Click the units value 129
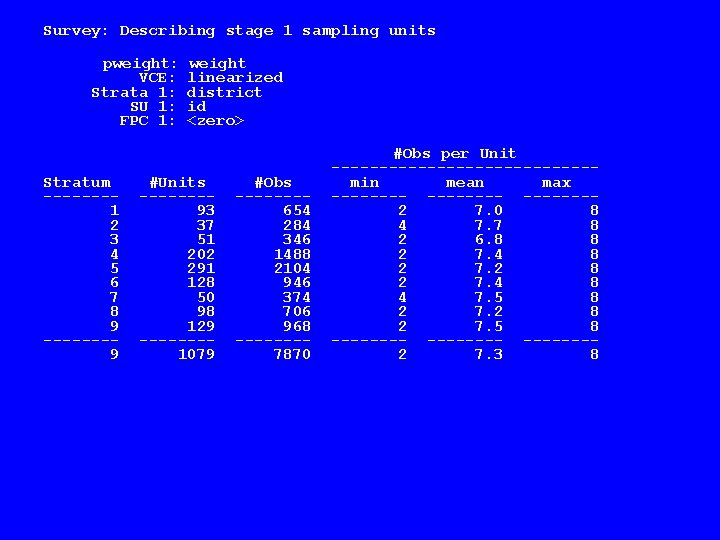Image resolution: width=720 pixels, height=540 pixels. 201,326
